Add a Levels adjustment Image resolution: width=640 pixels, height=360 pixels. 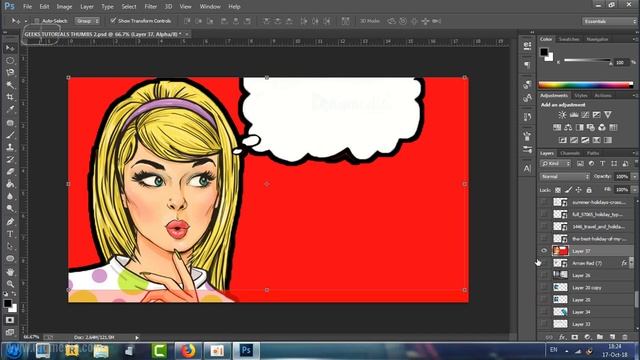[574, 115]
